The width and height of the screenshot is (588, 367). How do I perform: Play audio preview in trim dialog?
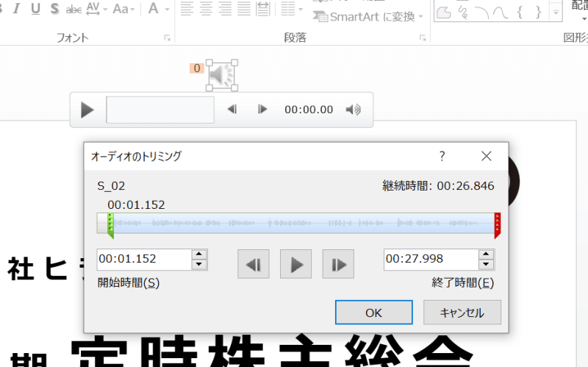pos(296,264)
